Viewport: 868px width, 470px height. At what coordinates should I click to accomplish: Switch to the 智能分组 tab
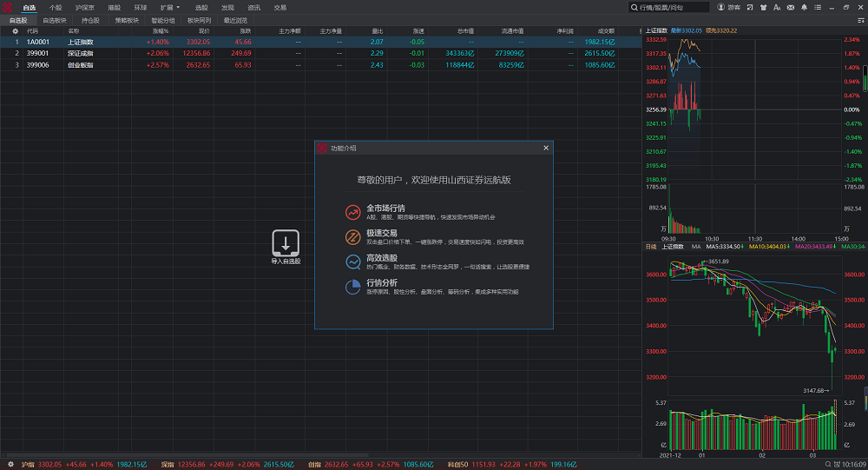(163, 21)
